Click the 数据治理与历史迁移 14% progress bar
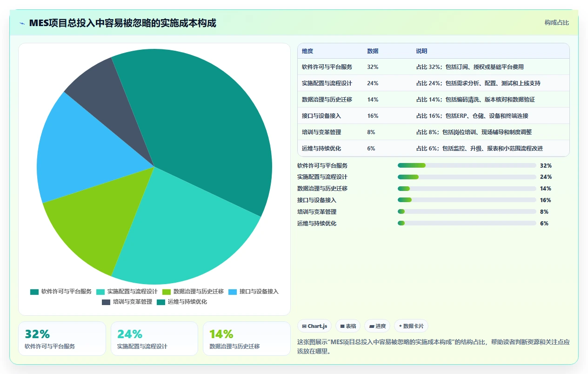Image resolution: width=588 pixels, height=374 pixels. [467, 189]
